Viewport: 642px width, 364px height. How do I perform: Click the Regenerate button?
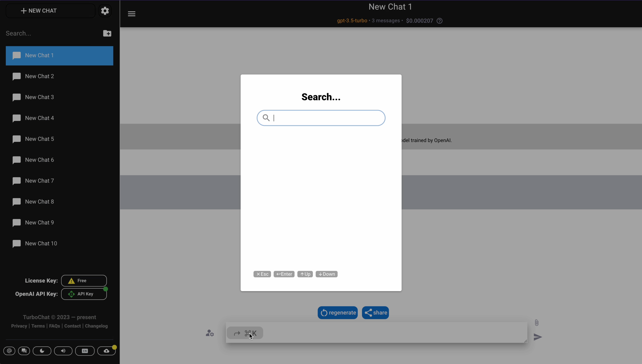(x=337, y=312)
